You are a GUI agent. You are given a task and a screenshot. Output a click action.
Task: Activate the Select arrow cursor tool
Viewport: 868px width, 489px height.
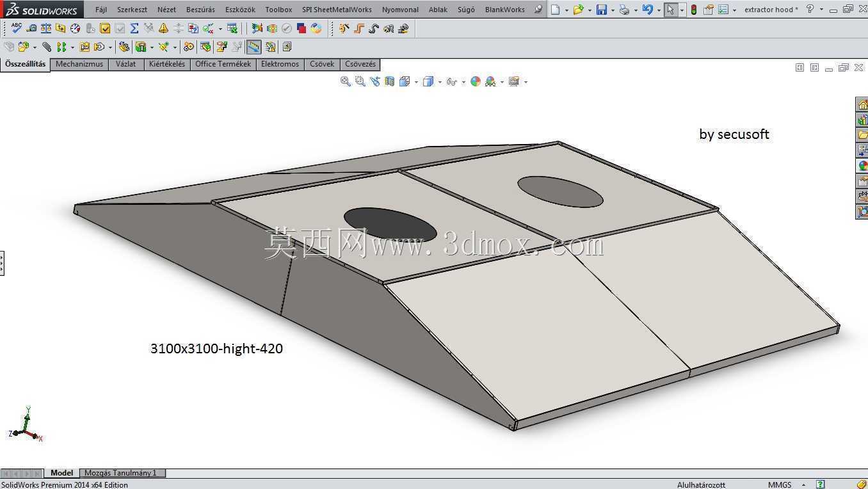pos(670,10)
